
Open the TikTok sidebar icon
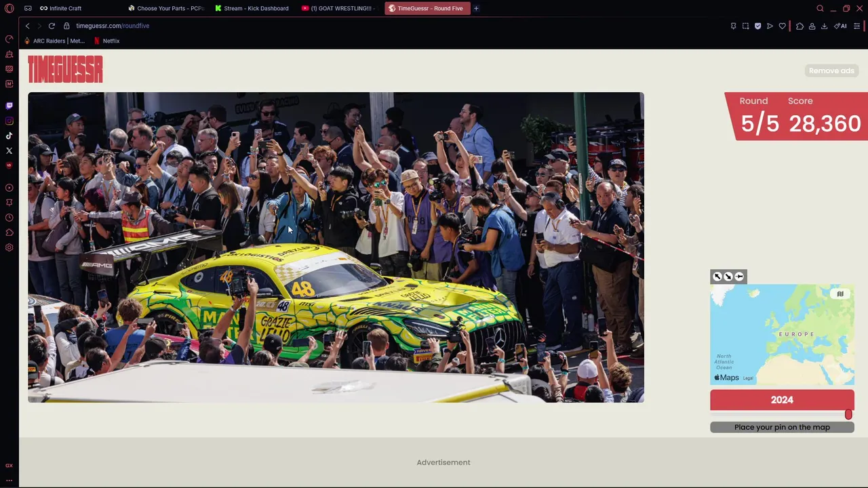[x=9, y=136]
